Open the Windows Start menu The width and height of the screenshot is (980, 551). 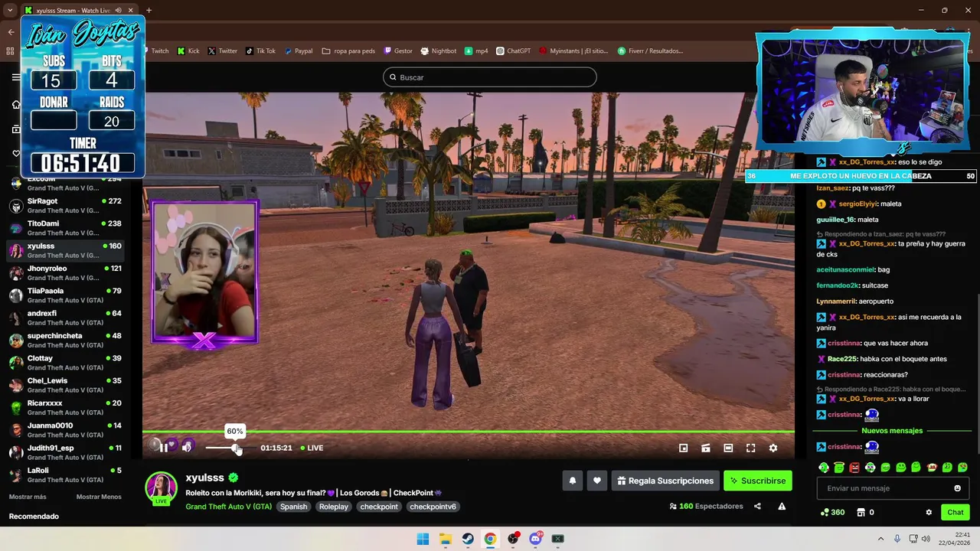tap(423, 539)
